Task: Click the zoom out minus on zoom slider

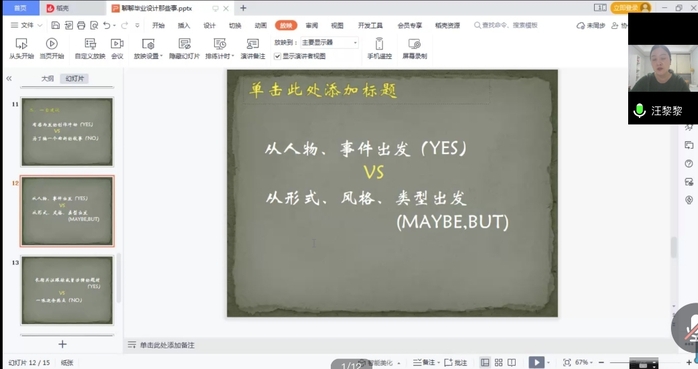Action: tap(601, 362)
